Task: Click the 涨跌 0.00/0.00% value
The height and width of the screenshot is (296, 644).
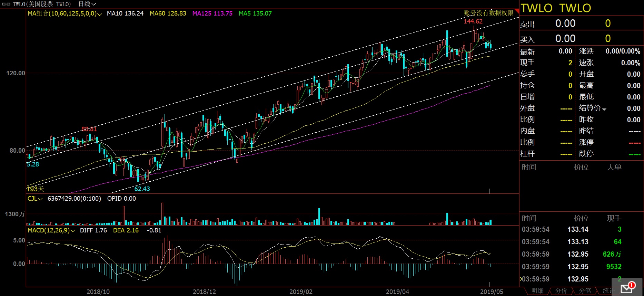Action: 623,51
